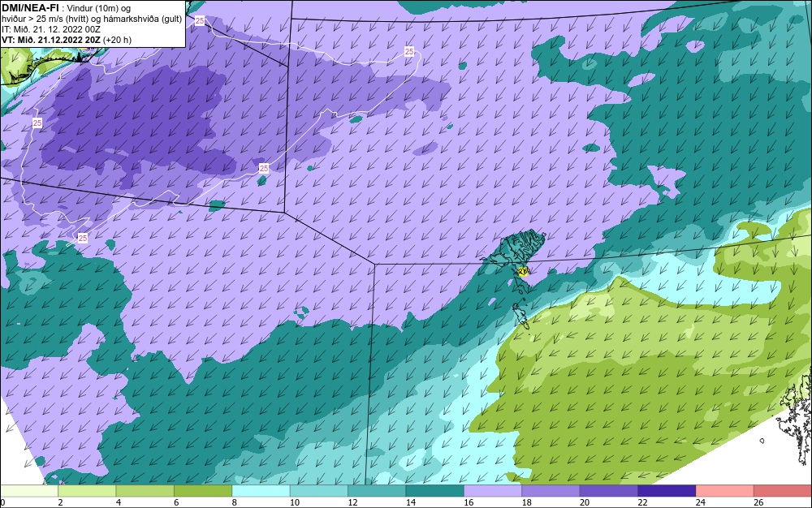Click the pale yellow 0–2 legend swatch
812x508 pixels.
(x=29, y=491)
